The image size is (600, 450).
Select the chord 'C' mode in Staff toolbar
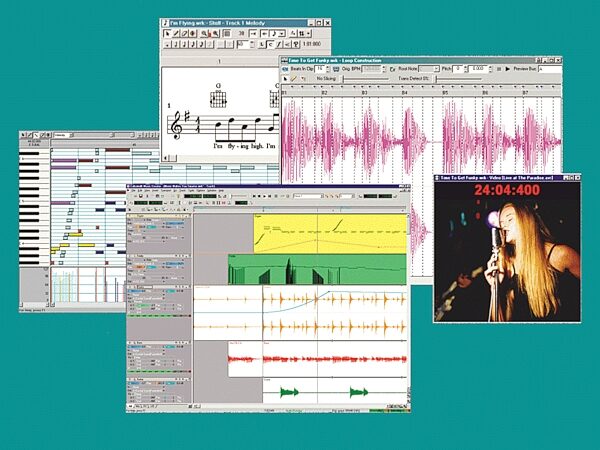(271, 44)
